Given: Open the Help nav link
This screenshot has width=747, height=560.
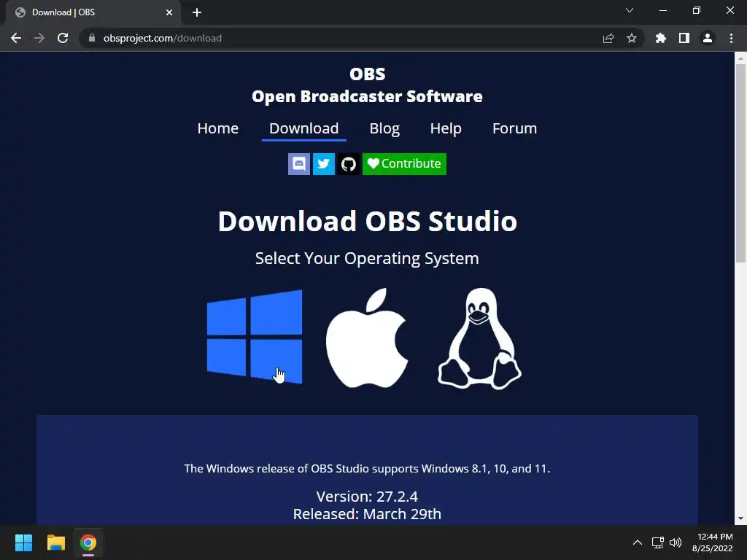Looking at the screenshot, I should tap(446, 128).
